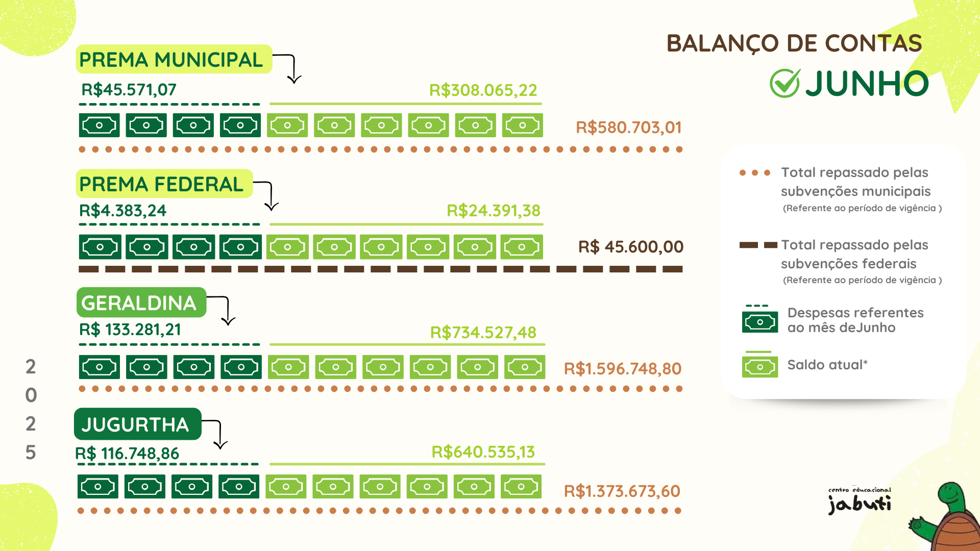Select the JUGURTHA dark green label
The width and height of the screenshot is (980, 551).
(137, 424)
